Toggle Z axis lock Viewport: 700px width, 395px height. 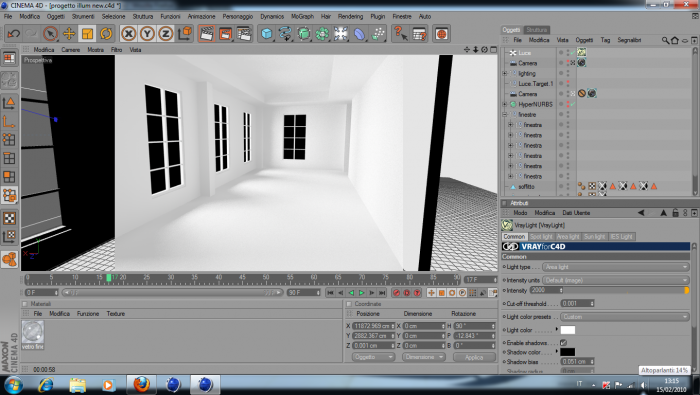point(166,33)
